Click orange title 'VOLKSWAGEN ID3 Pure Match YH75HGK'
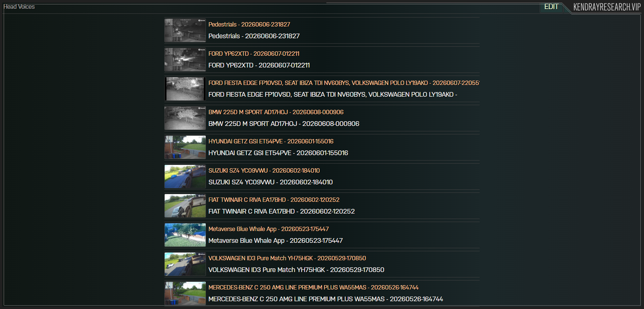This screenshot has height=309, width=644. (x=287, y=258)
